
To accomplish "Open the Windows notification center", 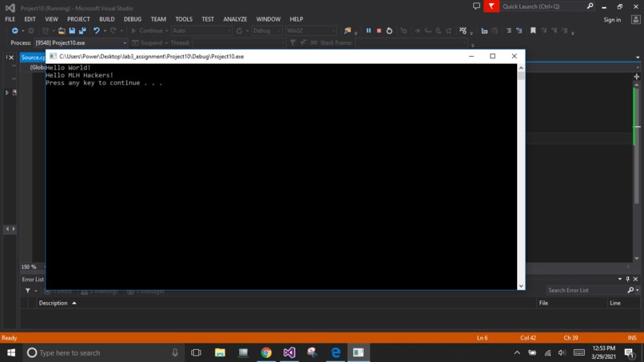I will (629, 352).
